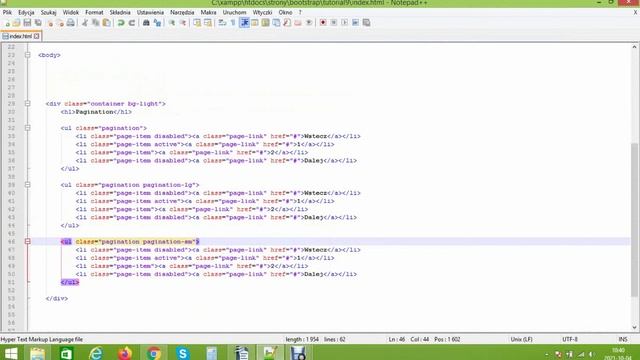The height and width of the screenshot is (360, 640).
Task: Open the Plik menu
Action: 7,13
